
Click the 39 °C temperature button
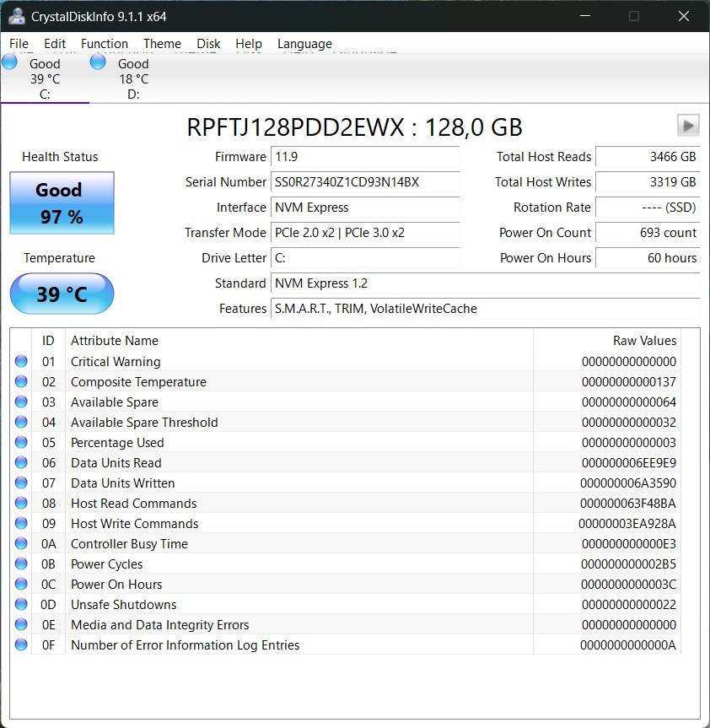[61, 294]
